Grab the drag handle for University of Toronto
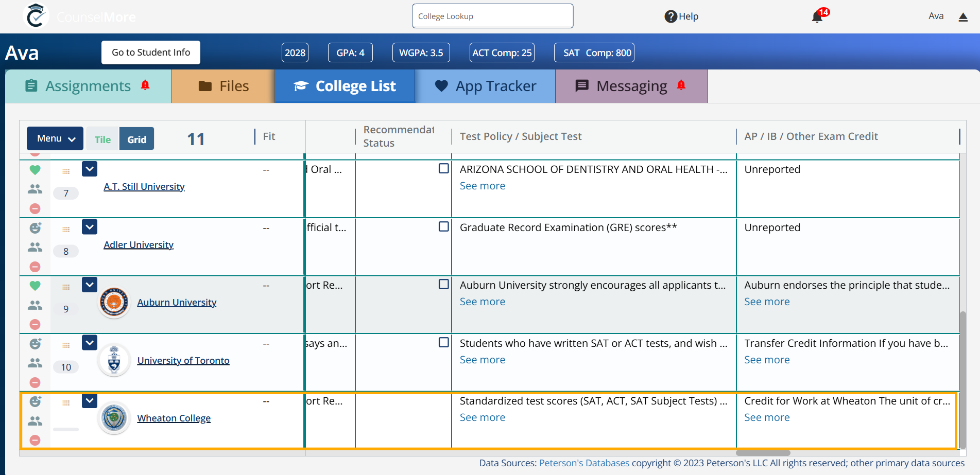 coord(66,345)
